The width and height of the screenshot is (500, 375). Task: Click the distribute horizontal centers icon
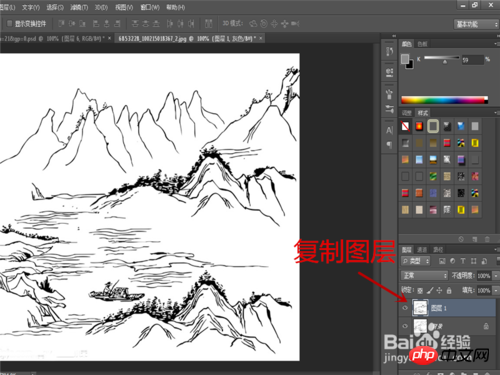(x=180, y=24)
